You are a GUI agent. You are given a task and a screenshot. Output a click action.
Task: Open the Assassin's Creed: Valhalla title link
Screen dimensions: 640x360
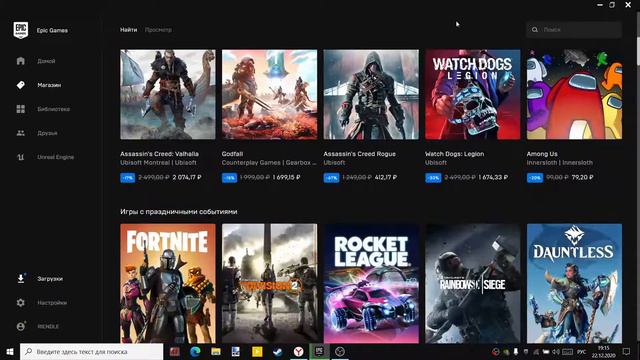pos(160,154)
